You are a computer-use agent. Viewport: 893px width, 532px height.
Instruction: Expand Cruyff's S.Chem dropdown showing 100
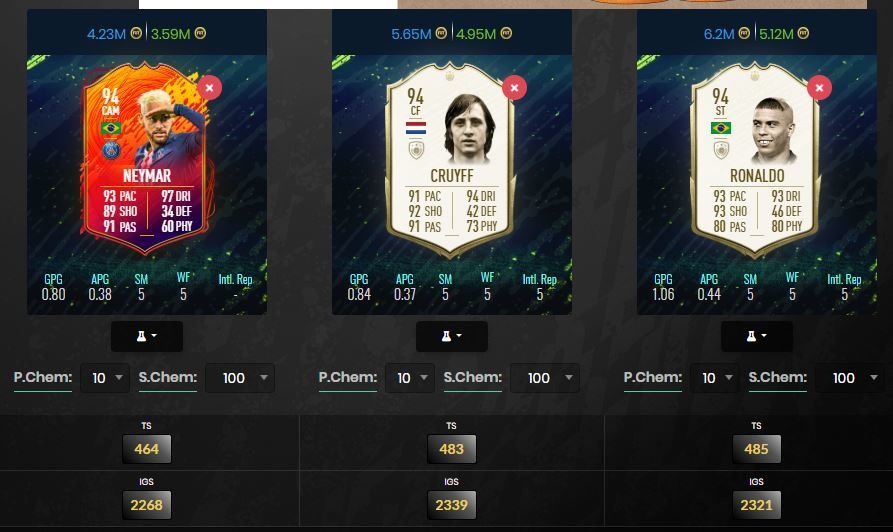pyautogui.click(x=544, y=378)
